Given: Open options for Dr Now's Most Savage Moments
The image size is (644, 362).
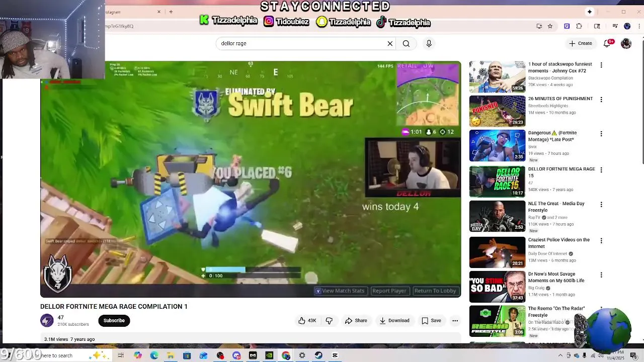Looking at the screenshot, I should 601,275.
